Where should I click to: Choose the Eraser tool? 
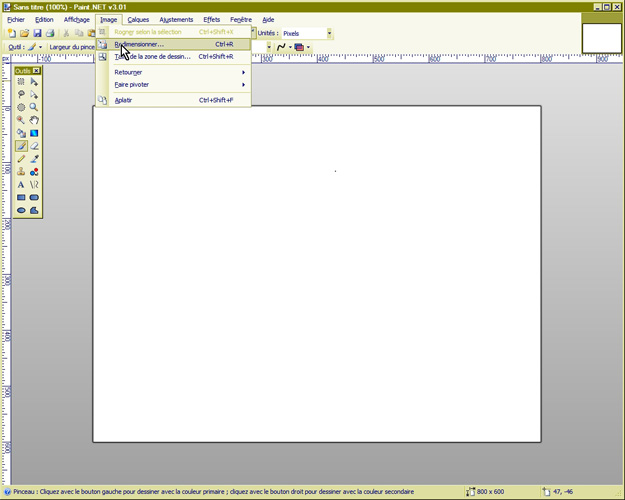click(34, 146)
